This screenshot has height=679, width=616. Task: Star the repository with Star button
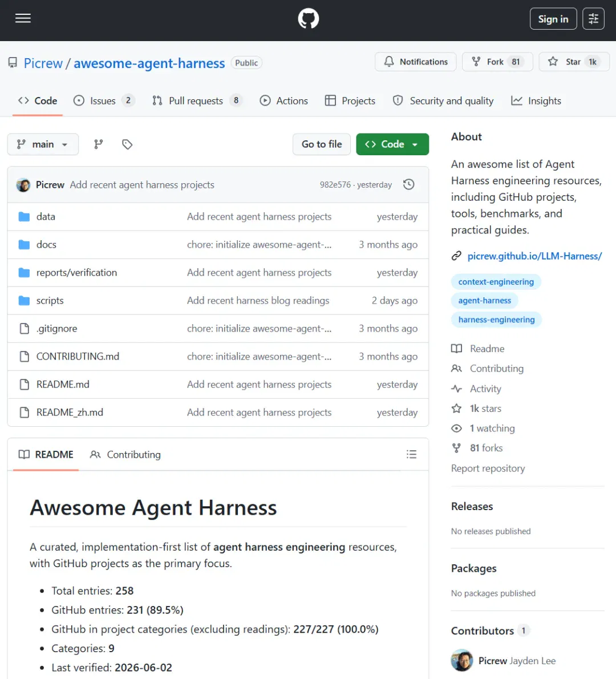pyautogui.click(x=574, y=62)
